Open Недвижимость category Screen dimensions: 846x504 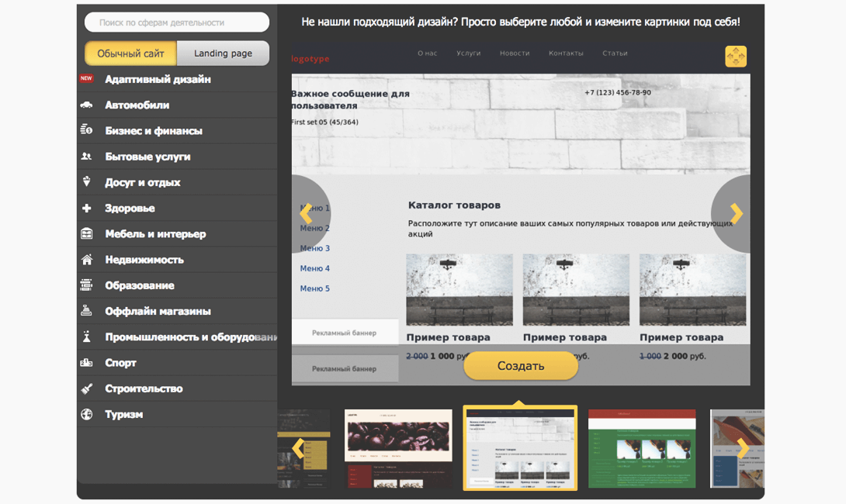pos(177,260)
